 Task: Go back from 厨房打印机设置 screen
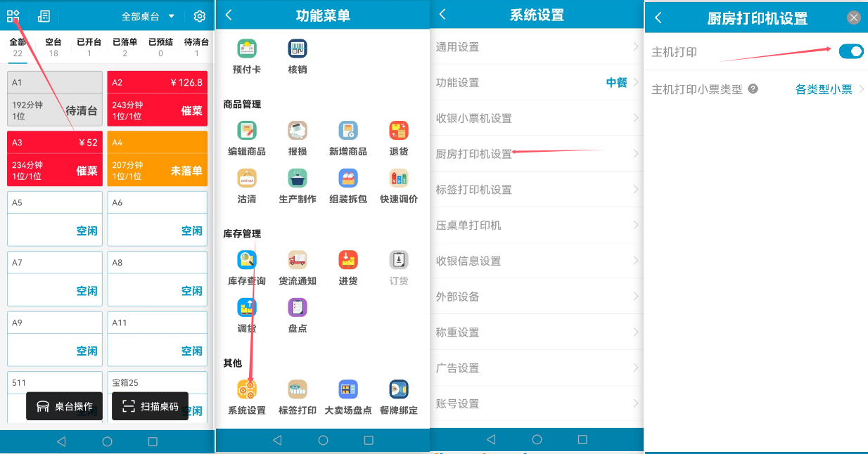click(x=658, y=18)
